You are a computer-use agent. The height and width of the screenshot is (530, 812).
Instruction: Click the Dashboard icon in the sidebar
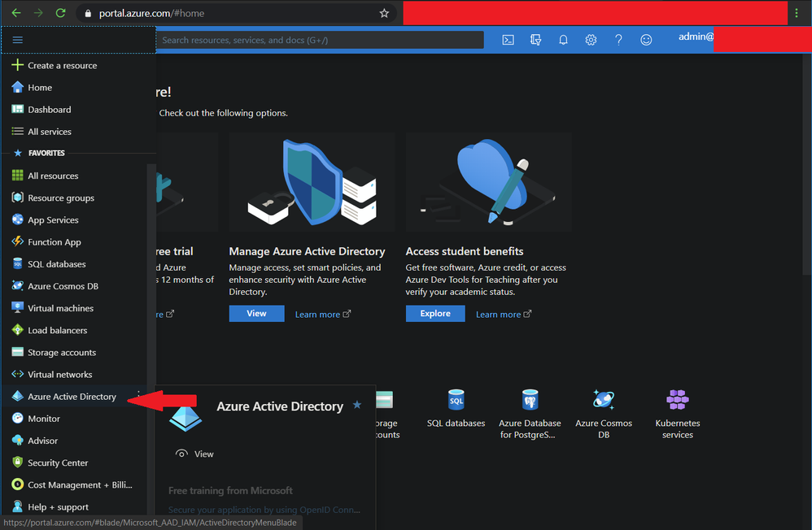coord(18,109)
